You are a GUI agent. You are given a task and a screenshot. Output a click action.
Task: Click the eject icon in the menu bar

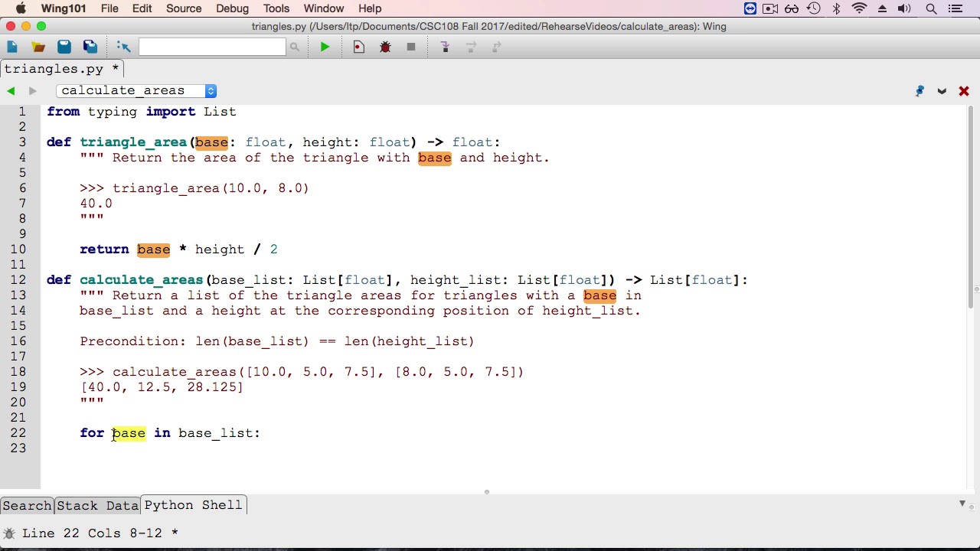click(882, 8)
